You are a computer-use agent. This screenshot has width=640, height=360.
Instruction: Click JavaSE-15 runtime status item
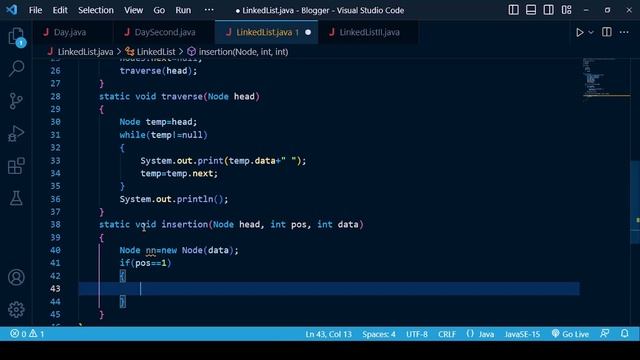(522, 334)
